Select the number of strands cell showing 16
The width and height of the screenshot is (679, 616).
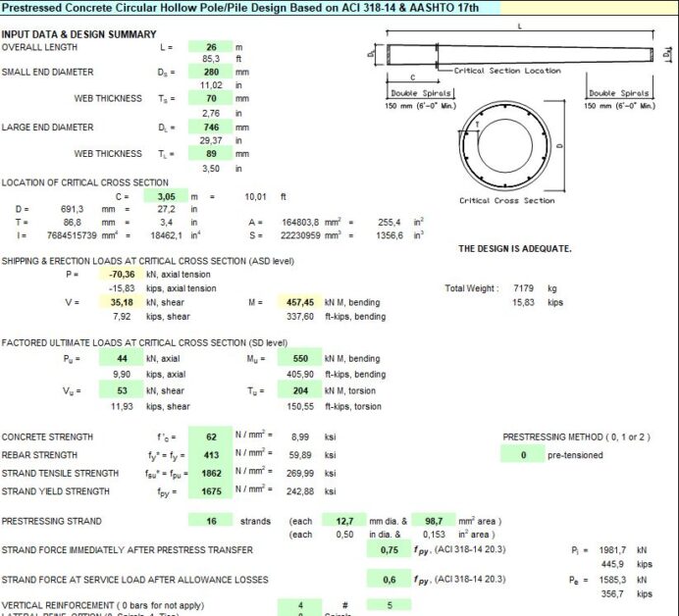(x=211, y=521)
